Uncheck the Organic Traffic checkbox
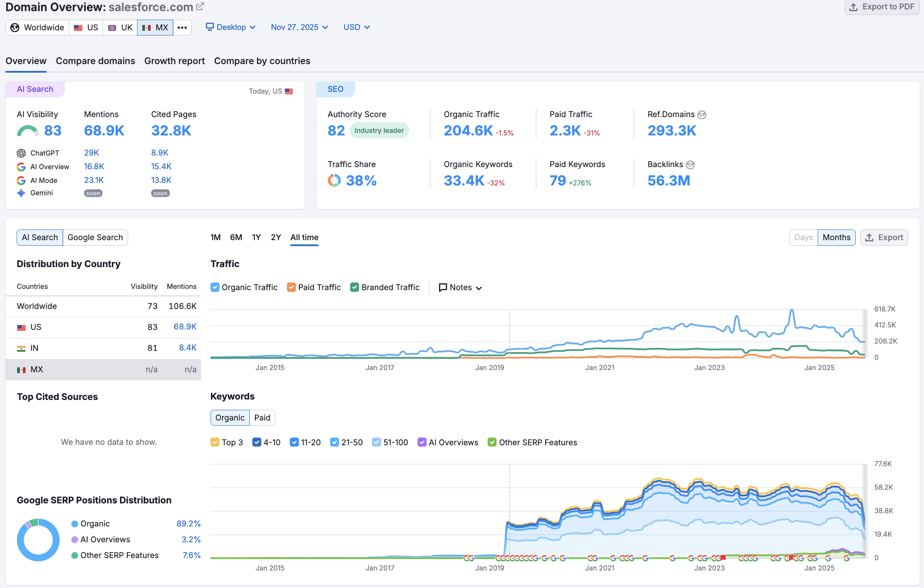Viewport: 924px width, 588px height. click(215, 288)
